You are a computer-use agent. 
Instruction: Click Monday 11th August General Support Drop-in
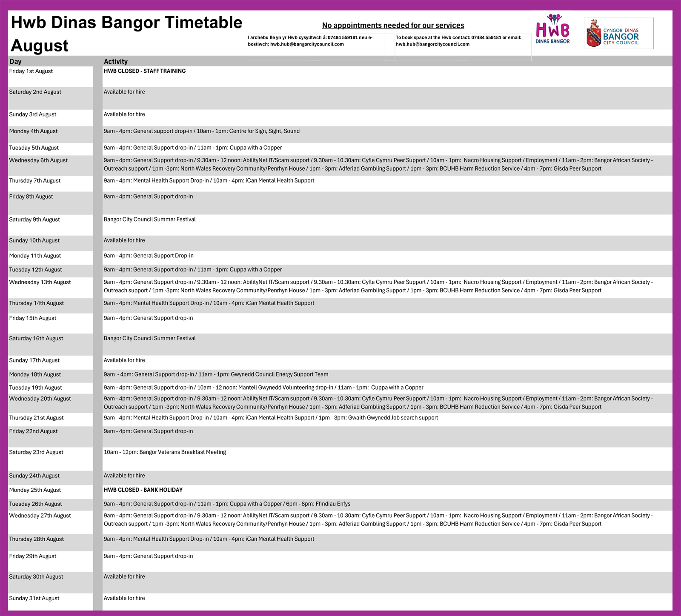149,256
